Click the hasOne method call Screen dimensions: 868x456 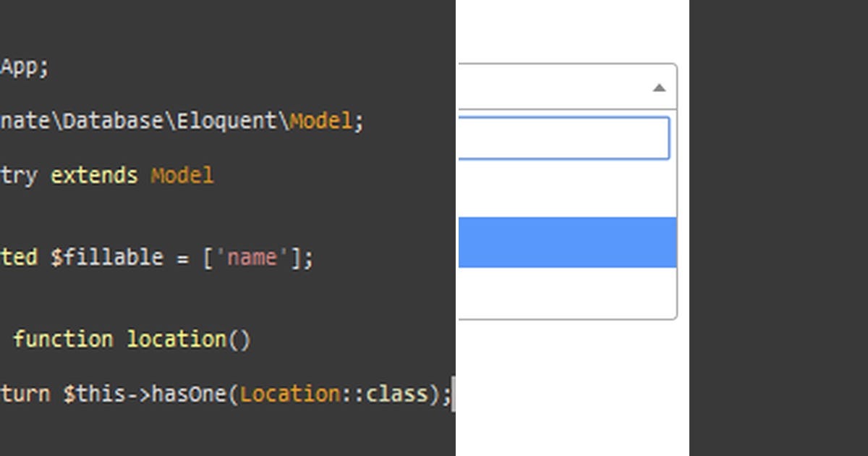tap(192, 394)
